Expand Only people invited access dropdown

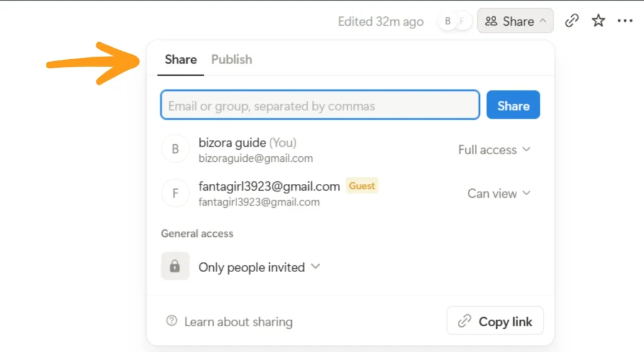pyautogui.click(x=259, y=267)
